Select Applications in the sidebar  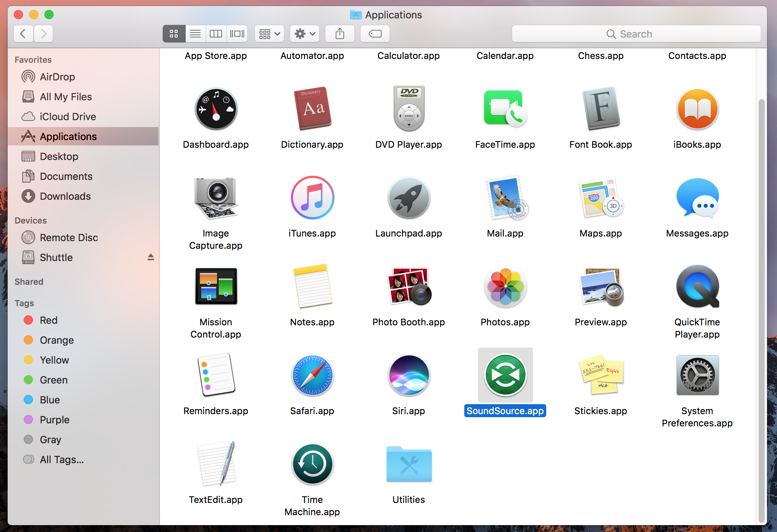[x=83, y=136]
